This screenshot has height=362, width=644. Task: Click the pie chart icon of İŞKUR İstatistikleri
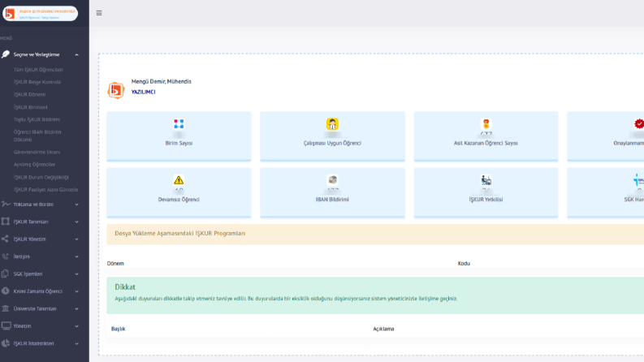[x=6, y=343]
